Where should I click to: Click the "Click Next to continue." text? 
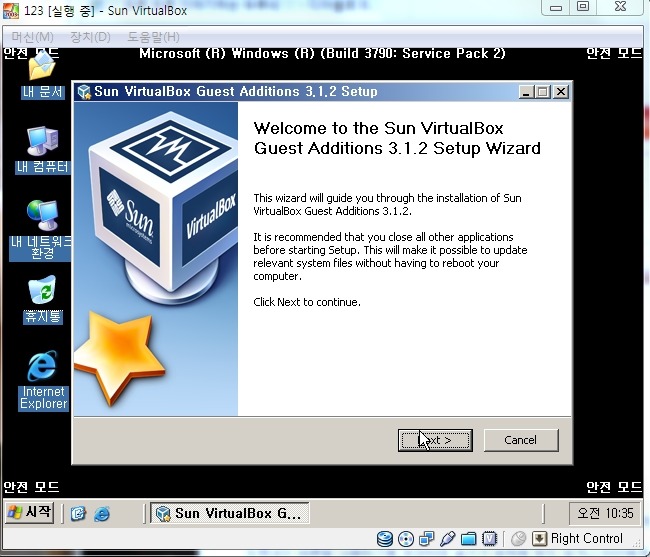[x=307, y=302]
